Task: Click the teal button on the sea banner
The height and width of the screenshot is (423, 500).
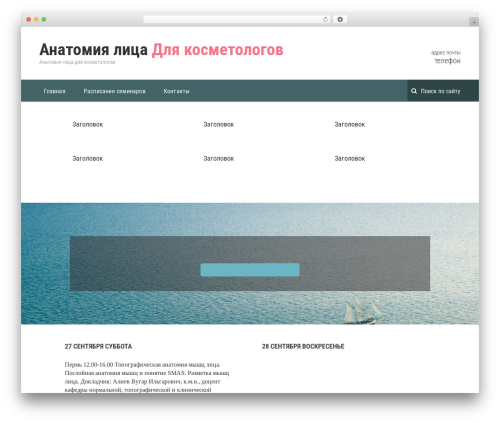Action: 250,270
